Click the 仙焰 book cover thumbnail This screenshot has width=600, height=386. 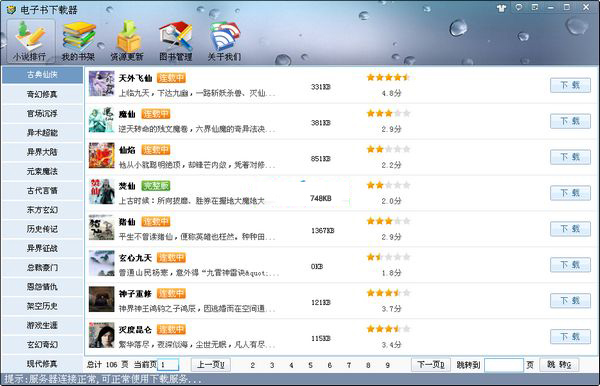click(x=101, y=155)
